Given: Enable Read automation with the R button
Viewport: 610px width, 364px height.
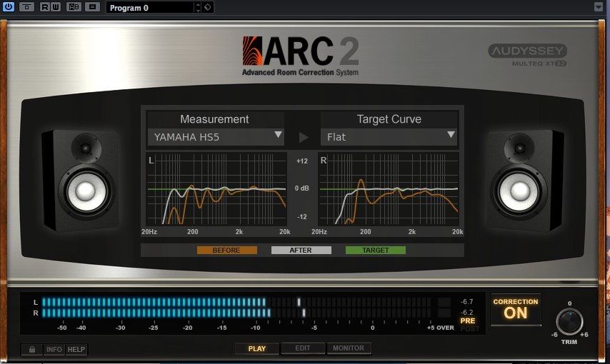Looking at the screenshot, I should [45, 6].
